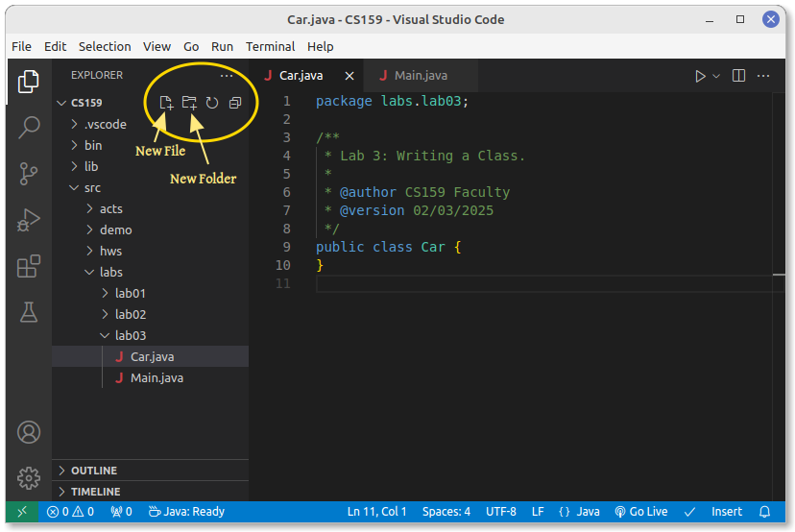This screenshot has height=532, width=795.
Task: Open remote window indicator in status bar
Action: point(22,512)
